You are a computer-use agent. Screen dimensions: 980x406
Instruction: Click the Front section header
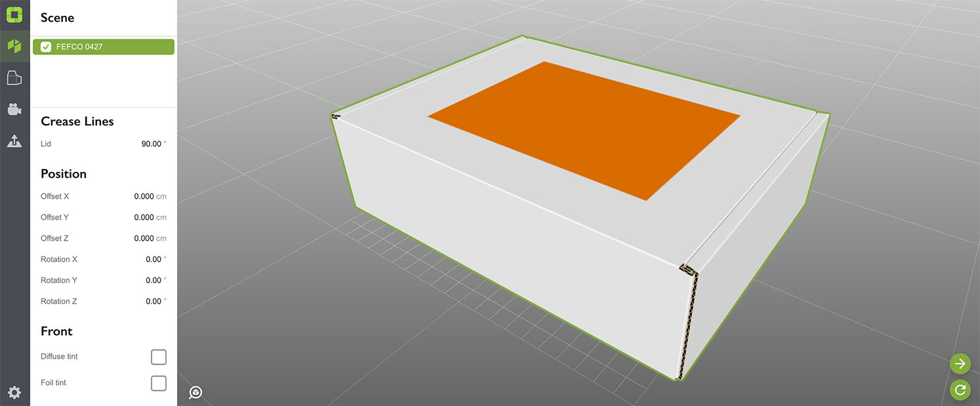(x=56, y=331)
